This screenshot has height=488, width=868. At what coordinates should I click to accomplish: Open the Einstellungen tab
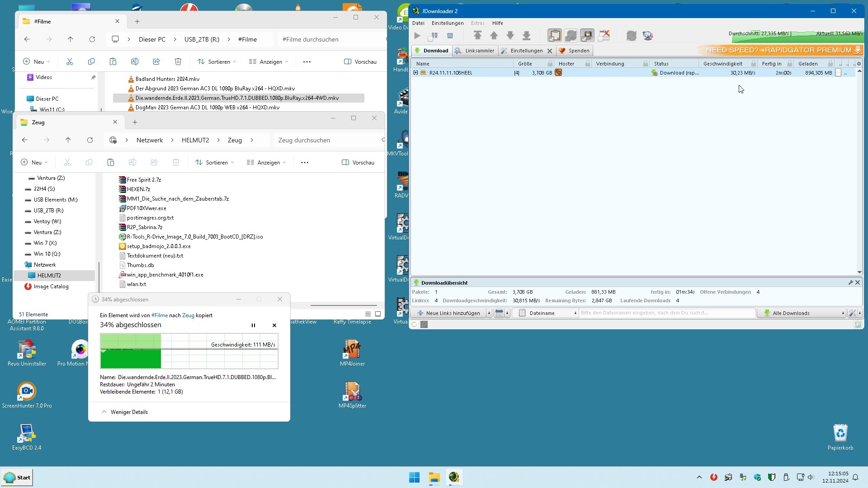click(522, 51)
